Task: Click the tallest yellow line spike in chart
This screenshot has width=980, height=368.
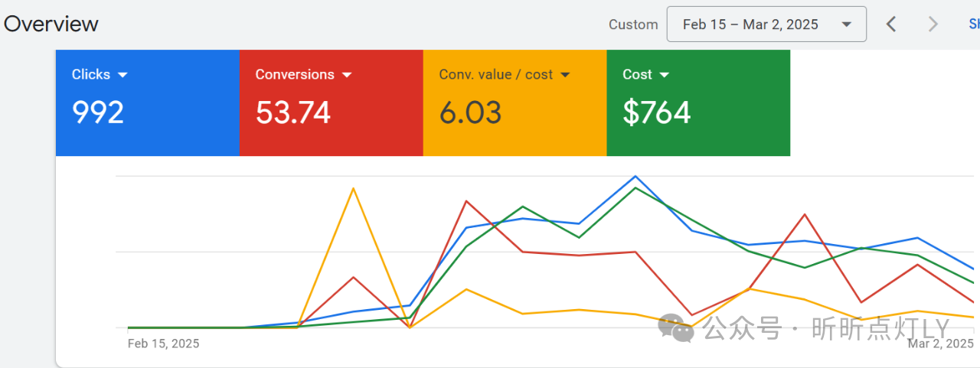Action: (x=353, y=188)
